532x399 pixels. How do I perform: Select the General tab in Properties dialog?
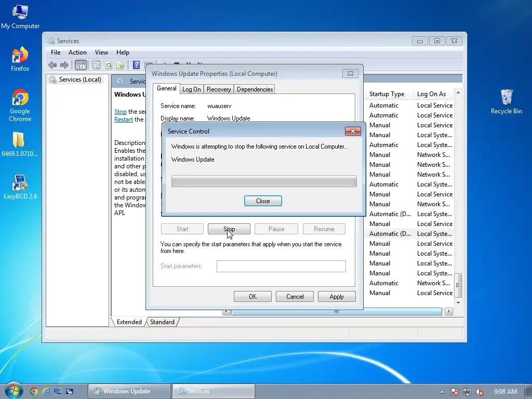pos(166,88)
